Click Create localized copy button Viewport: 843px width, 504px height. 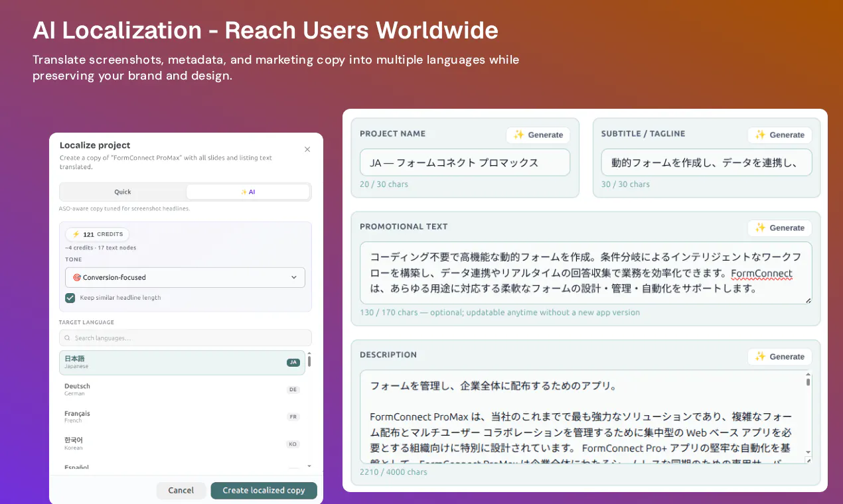click(x=264, y=491)
